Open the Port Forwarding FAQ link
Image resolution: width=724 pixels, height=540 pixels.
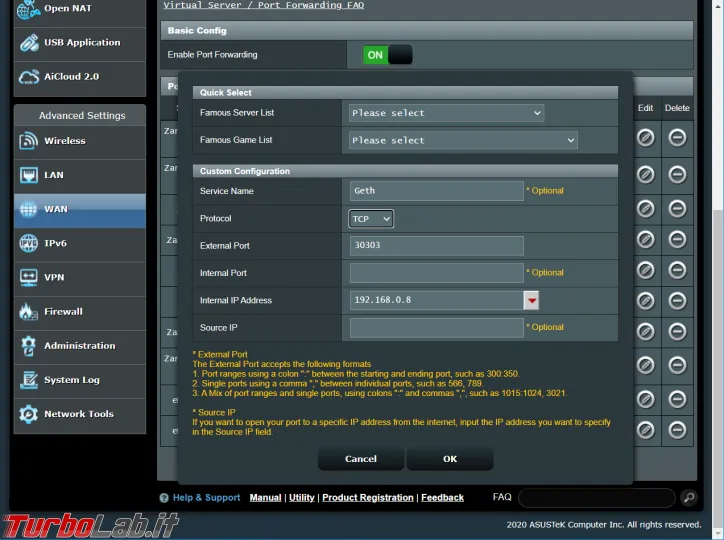[263, 5]
